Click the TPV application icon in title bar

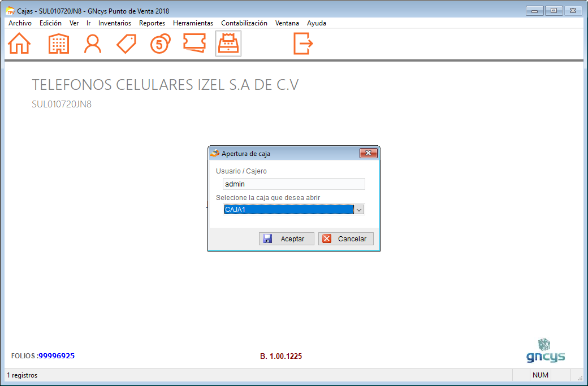pos(10,11)
